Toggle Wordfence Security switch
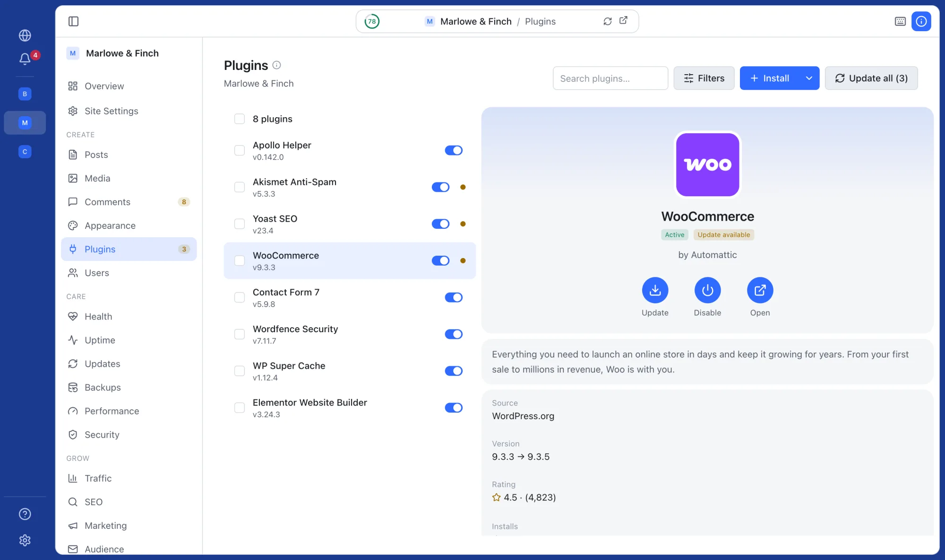This screenshot has height=560, width=945. click(x=454, y=334)
